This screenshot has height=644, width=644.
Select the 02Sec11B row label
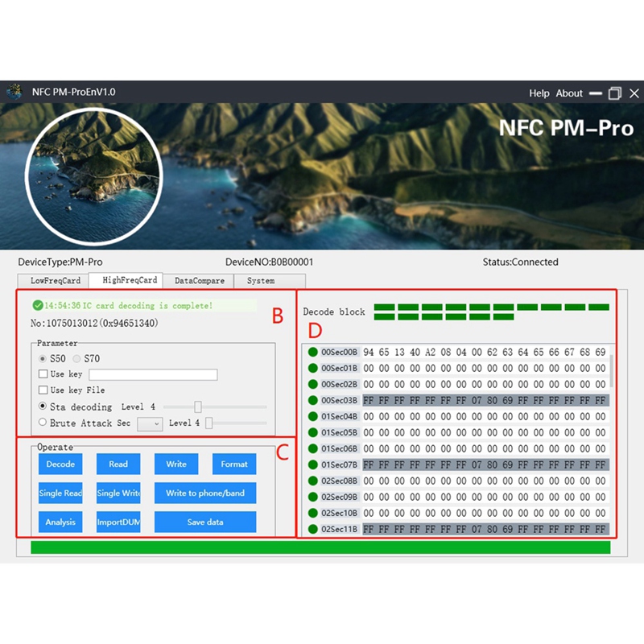coord(339,529)
